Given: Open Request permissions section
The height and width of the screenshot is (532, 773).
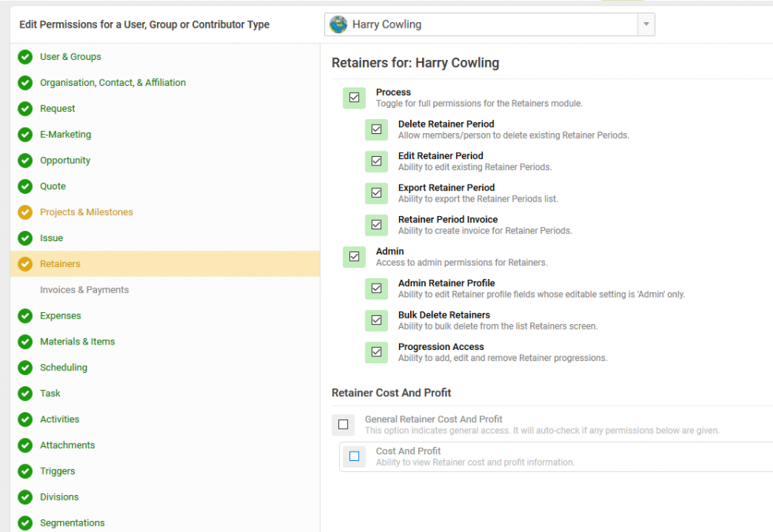Looking at the screenshot, I should [58, 109].
